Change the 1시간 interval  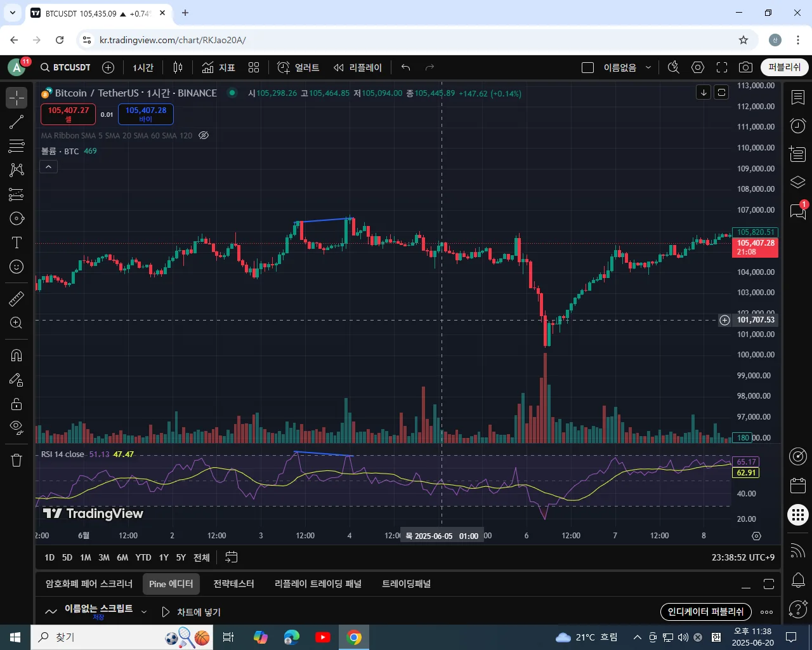pos(143,67)
